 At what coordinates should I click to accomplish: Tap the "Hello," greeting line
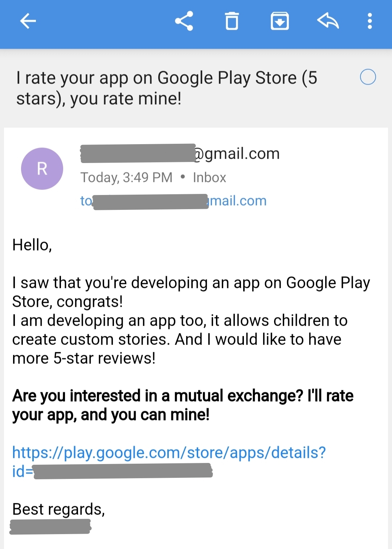32,245
